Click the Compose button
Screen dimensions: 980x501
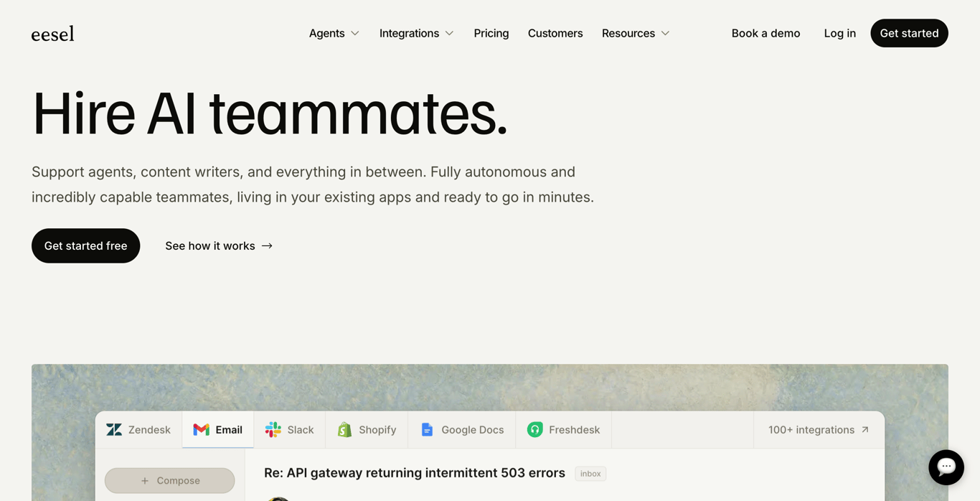pyautogui.click(x=170, y=480)
